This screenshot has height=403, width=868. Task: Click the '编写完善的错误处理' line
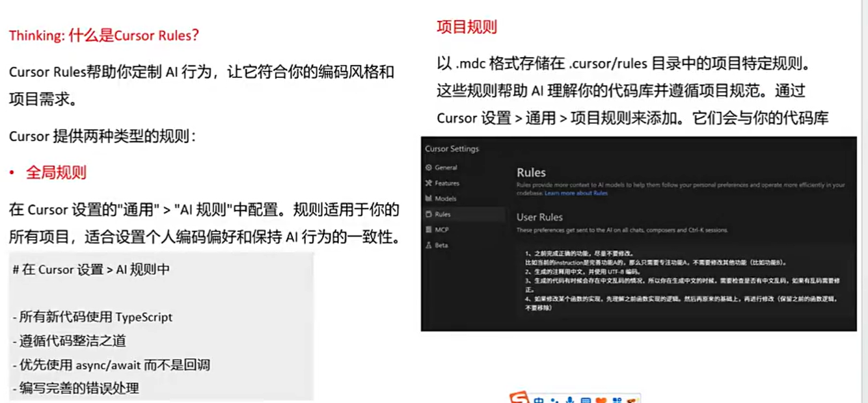[x=75, y=389]
